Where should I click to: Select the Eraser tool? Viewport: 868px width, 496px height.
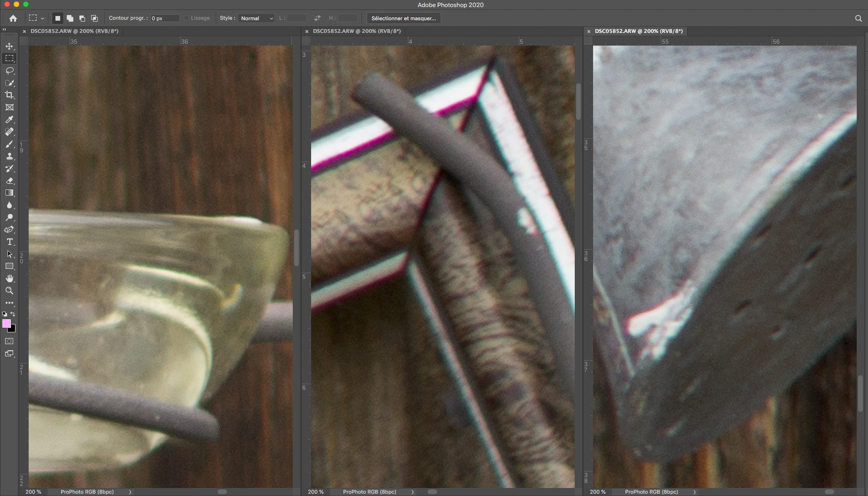(9, 181)
